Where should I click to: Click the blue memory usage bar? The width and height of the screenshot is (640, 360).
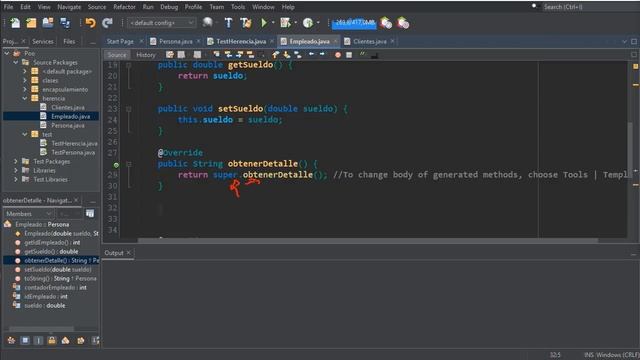354,23
